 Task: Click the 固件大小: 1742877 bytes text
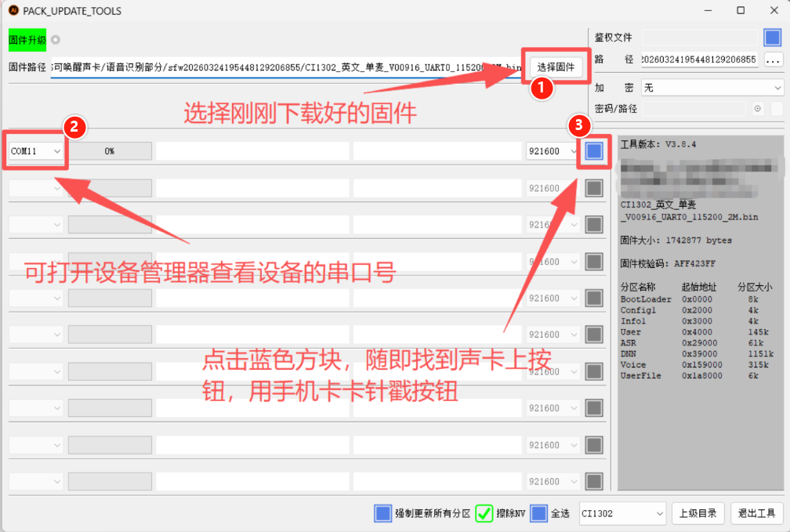point(676,241)
